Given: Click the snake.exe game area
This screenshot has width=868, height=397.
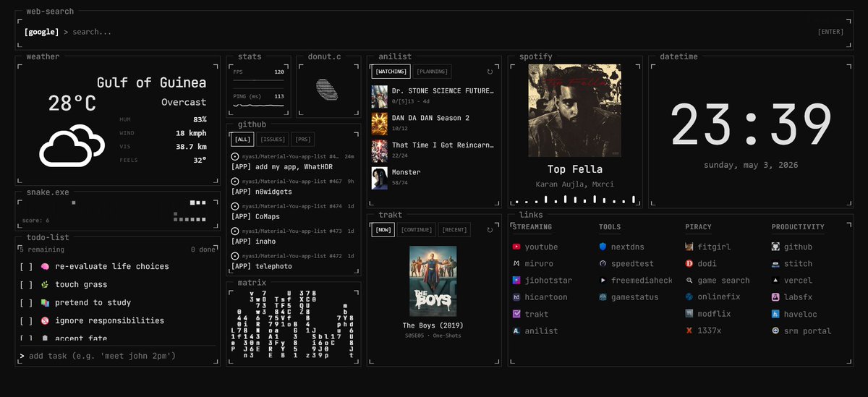Looking at the screenshot, I should pos(118,210).
